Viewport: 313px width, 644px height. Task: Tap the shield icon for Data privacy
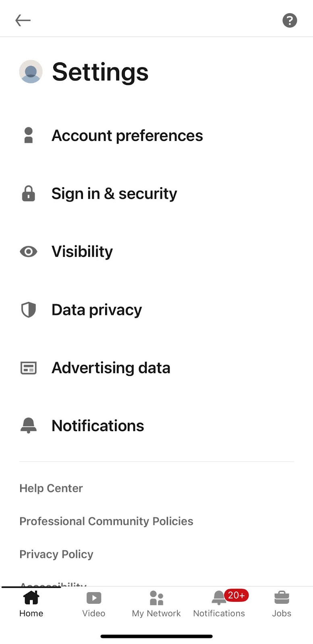[x=28, y=310]
